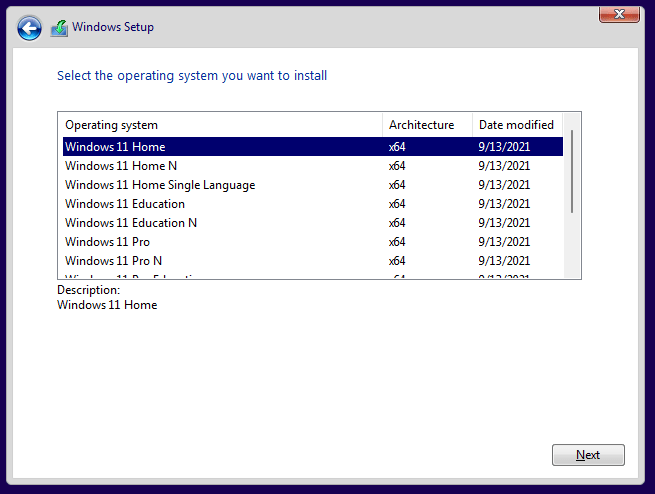
Task: Click x64 architecture cell for Windows 11 Pro
Action: [x=397, y=242]
